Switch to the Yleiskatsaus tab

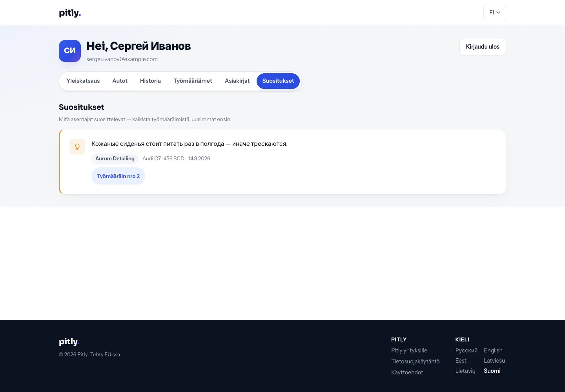coord(83,81)
